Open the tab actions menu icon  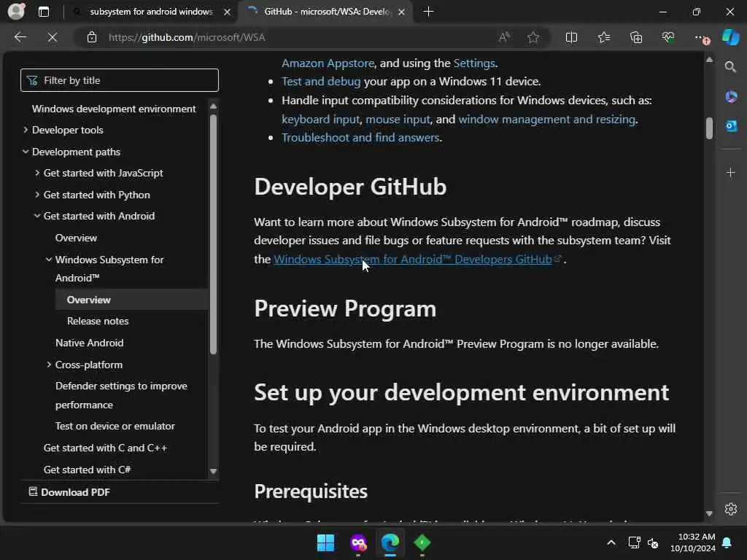tap(43, 12)
